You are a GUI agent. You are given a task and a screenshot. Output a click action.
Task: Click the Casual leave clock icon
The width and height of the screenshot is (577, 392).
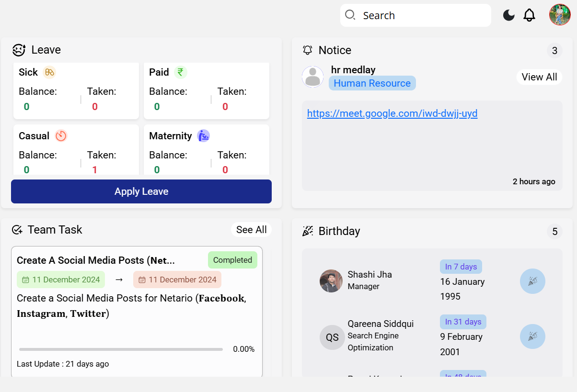pos(61,136)
